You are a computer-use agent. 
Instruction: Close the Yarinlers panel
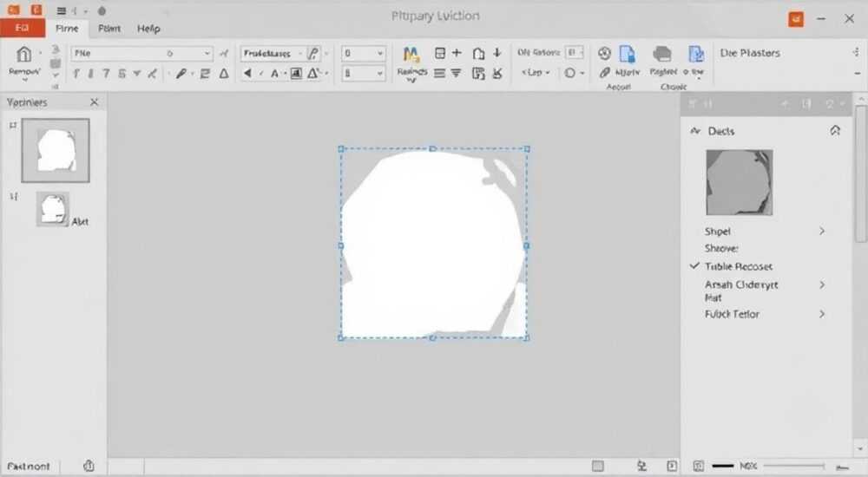click(94, 102)
